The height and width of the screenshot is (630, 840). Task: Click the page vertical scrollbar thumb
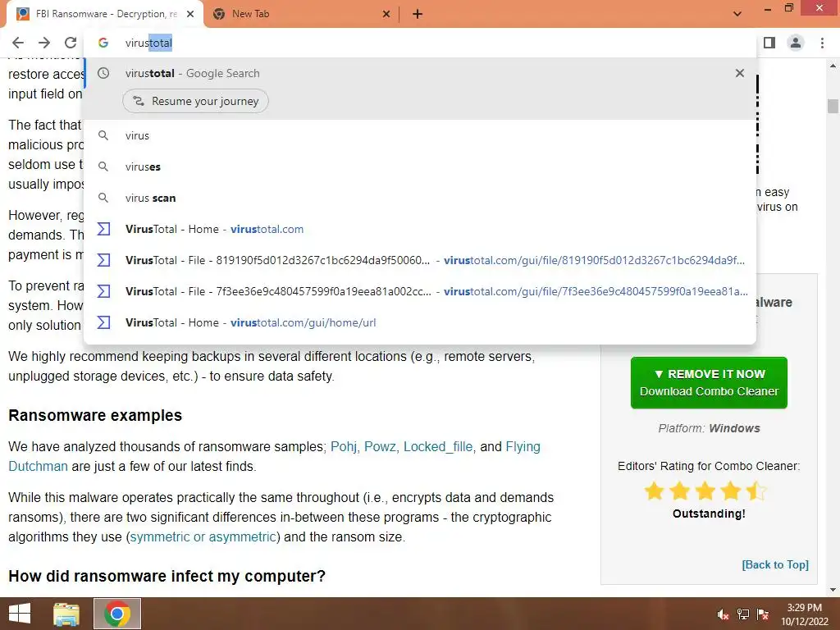(833, 106)
